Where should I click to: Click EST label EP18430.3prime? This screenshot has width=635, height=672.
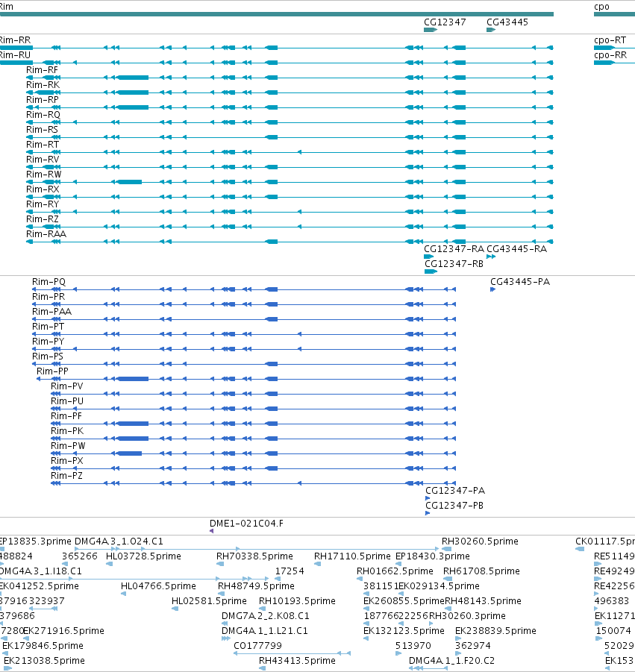[x=433, y=556]
